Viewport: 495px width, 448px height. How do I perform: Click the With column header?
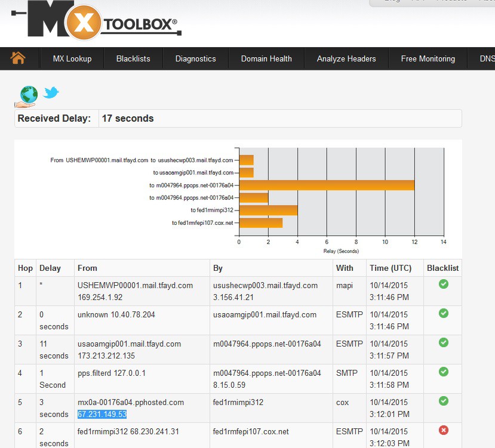tap(345, 268)
